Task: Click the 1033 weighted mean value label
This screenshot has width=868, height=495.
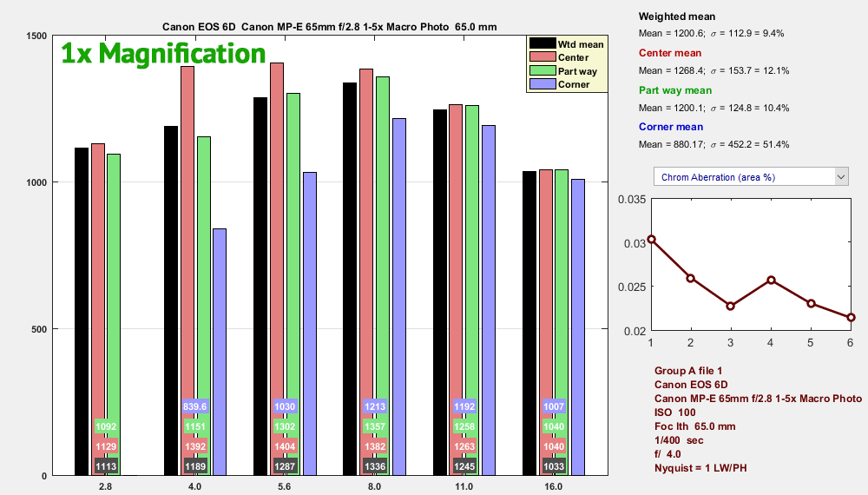Action: click(554, 466)
